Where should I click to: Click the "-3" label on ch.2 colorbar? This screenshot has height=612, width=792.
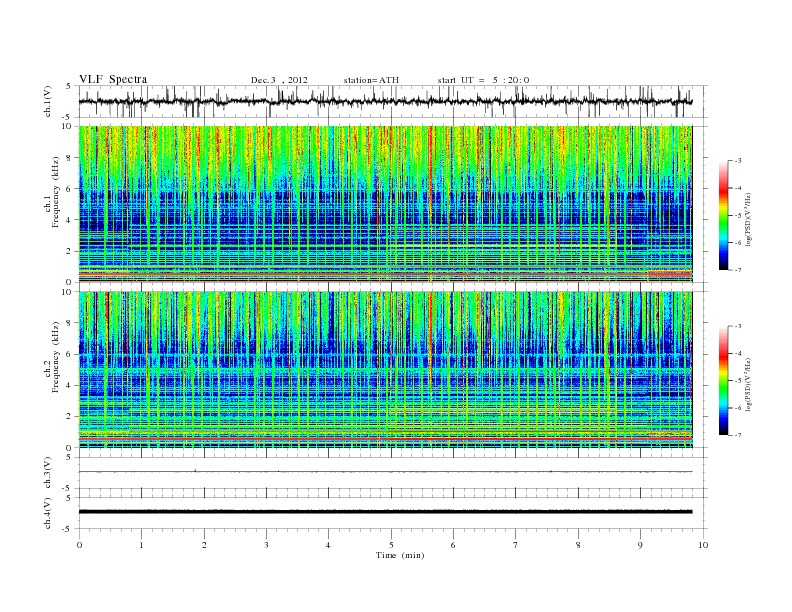pyautogui.click(x=738, y=326)
